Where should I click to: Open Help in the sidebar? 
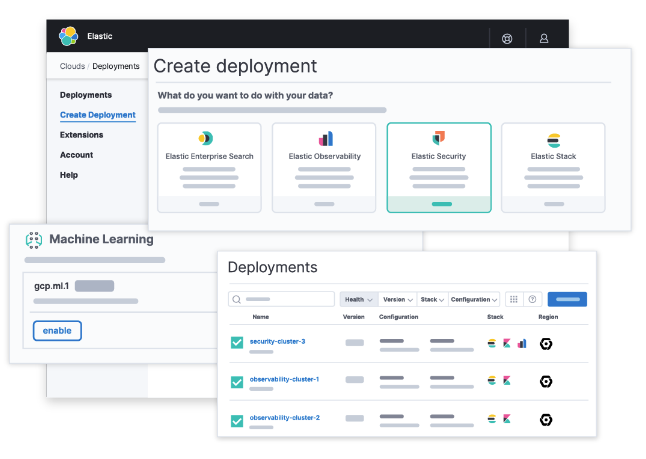69,175
